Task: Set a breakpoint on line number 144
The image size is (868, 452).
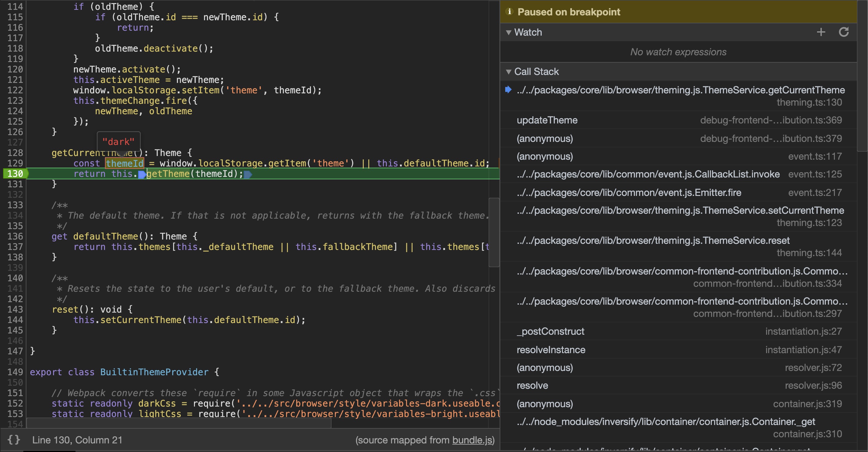Action: pos(15,320)
